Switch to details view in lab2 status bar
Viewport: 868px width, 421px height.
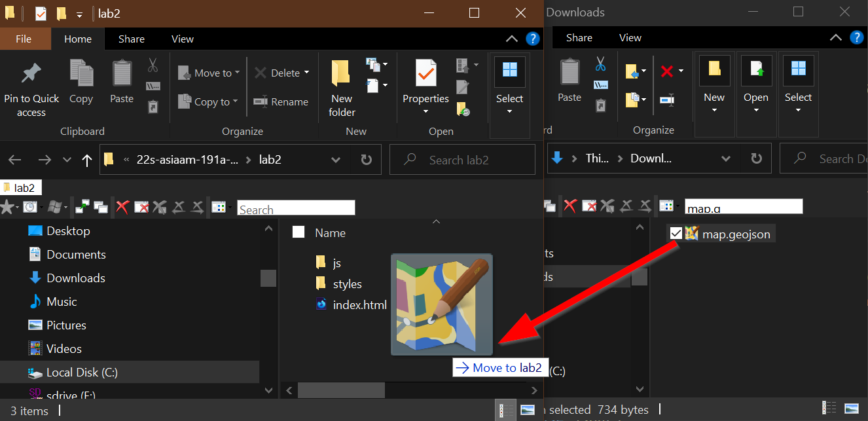(x=506, y=411)
